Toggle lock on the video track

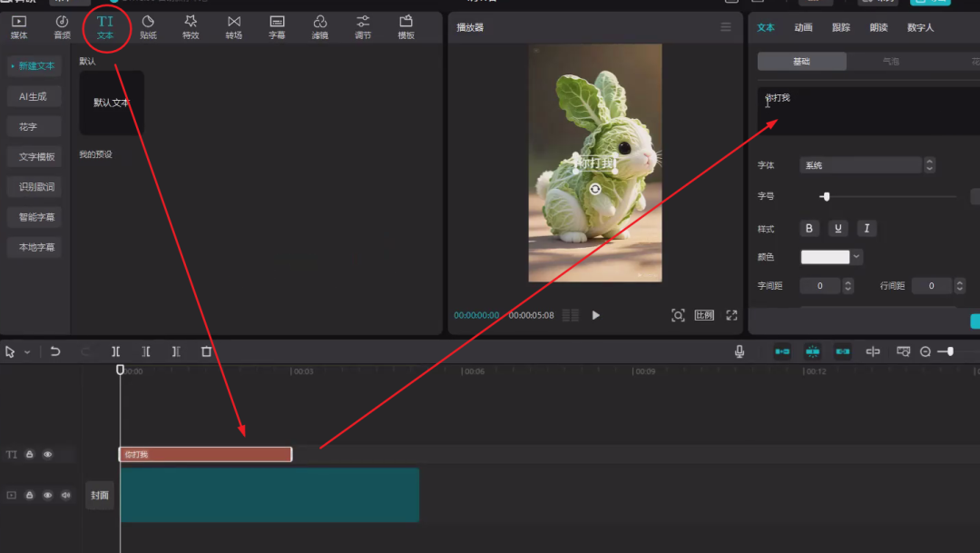click(x=30, y=495)
